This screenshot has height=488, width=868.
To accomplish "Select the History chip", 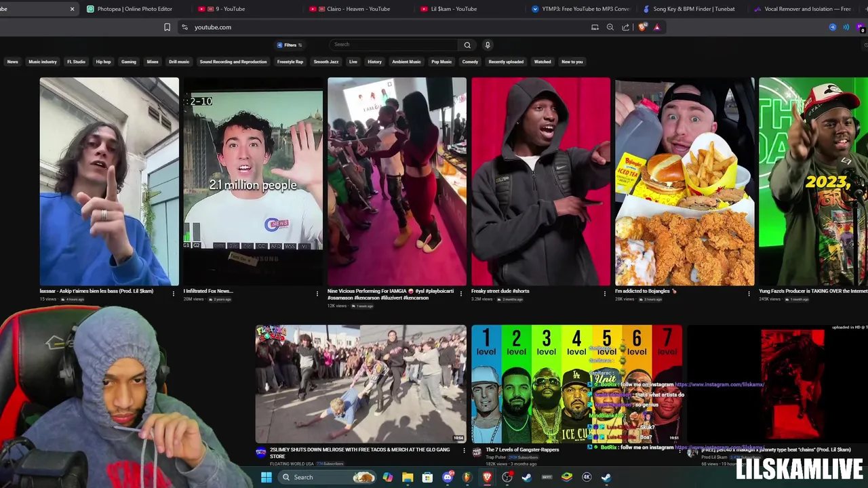I will coord(374,62).
